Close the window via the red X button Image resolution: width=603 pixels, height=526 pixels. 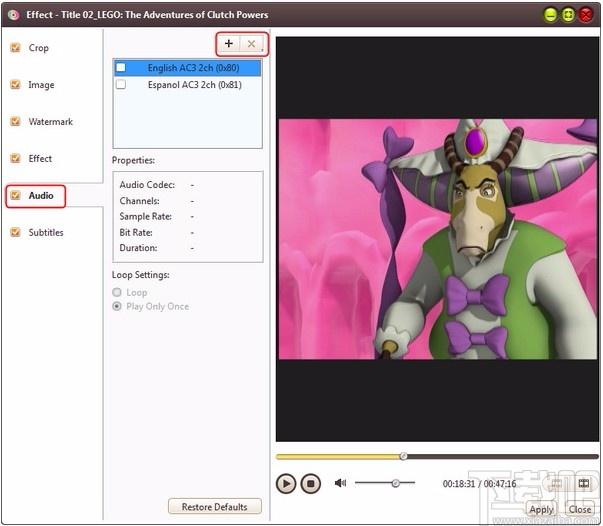(586, 15)
